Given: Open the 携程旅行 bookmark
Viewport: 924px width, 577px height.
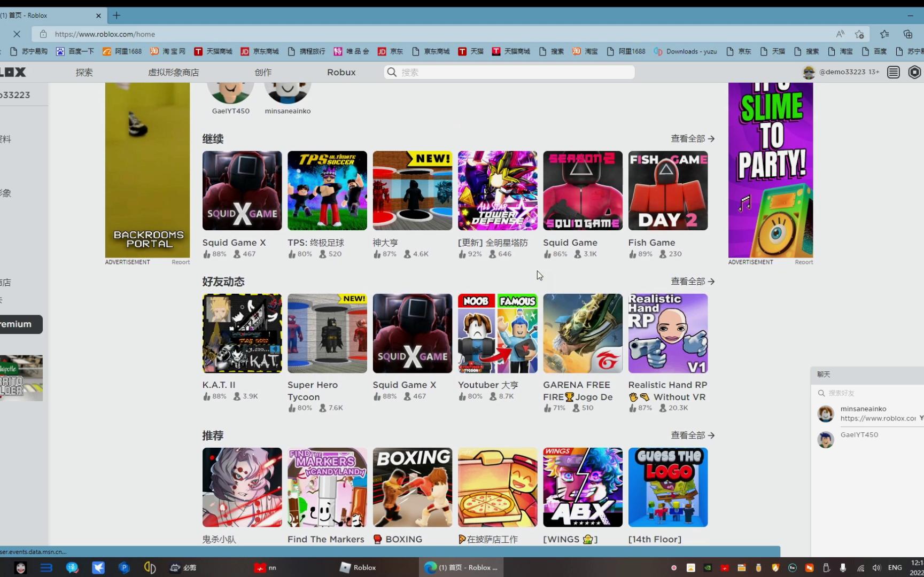Looking at the screenshot, I should pyautogui.click(x=306, y=51).
